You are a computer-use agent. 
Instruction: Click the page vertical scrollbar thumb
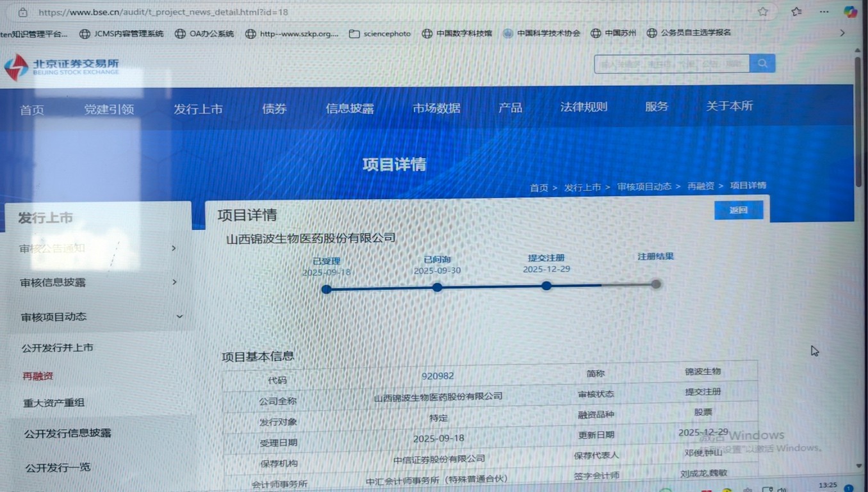[x=858, y=122]
